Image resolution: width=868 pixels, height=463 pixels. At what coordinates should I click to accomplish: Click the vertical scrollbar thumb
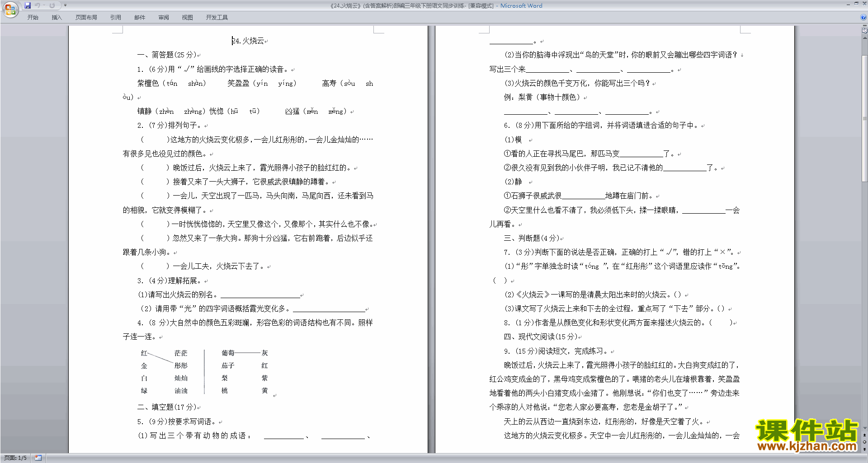tap(864, 118)
